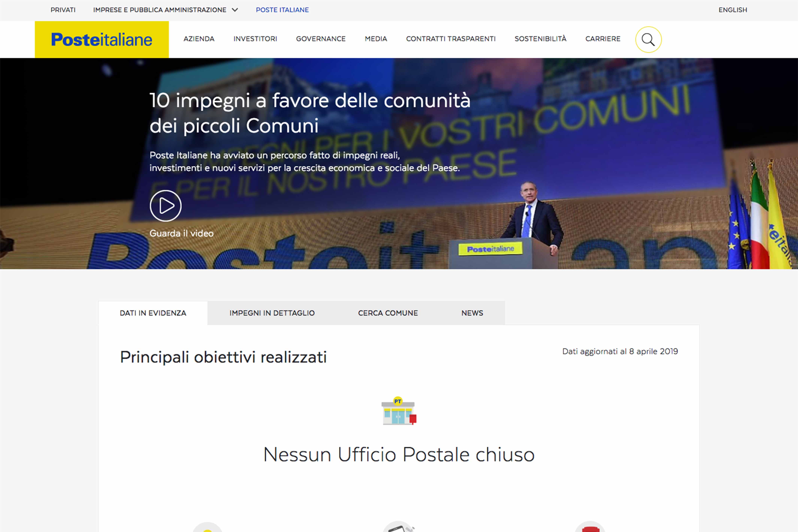Play the hero video circle button
The width and height of the screenshot is (798, 532).
pos(166,206)
